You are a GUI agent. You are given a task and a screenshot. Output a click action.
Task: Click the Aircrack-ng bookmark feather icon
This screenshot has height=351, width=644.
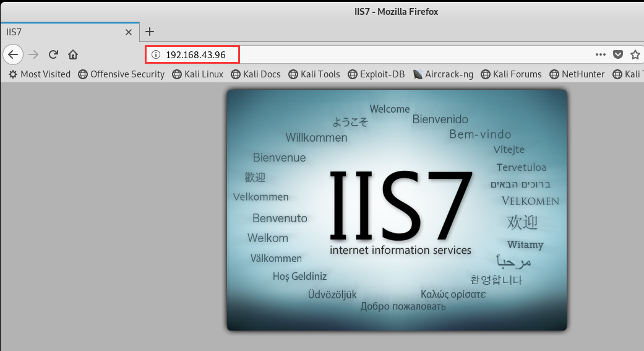click(418, 74)
